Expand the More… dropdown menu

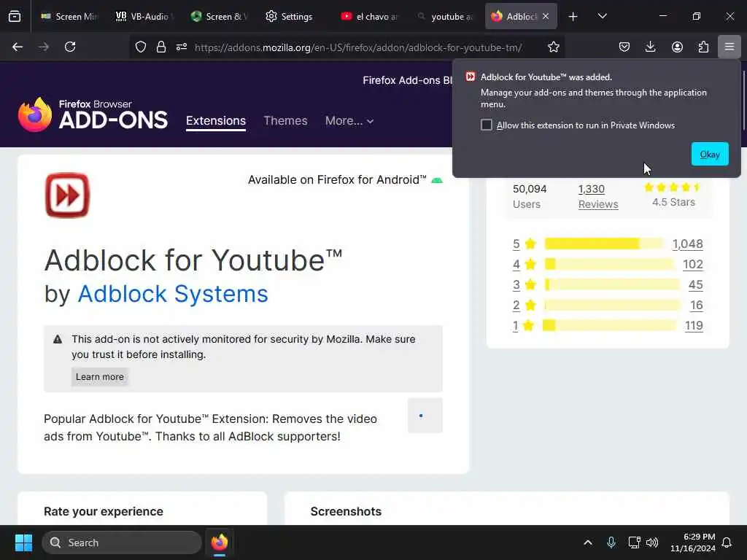(x=349, y=120)
